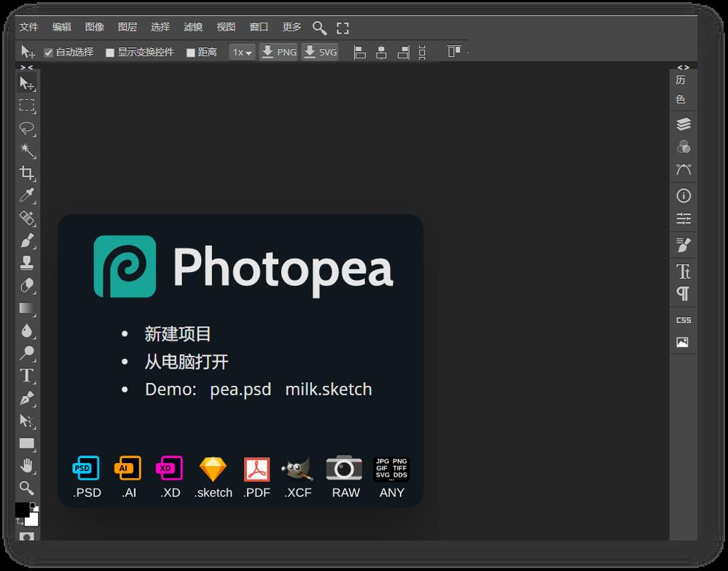728x571 pixels.
Task: Open the 文件 menu
Action: tap(29, 27)
